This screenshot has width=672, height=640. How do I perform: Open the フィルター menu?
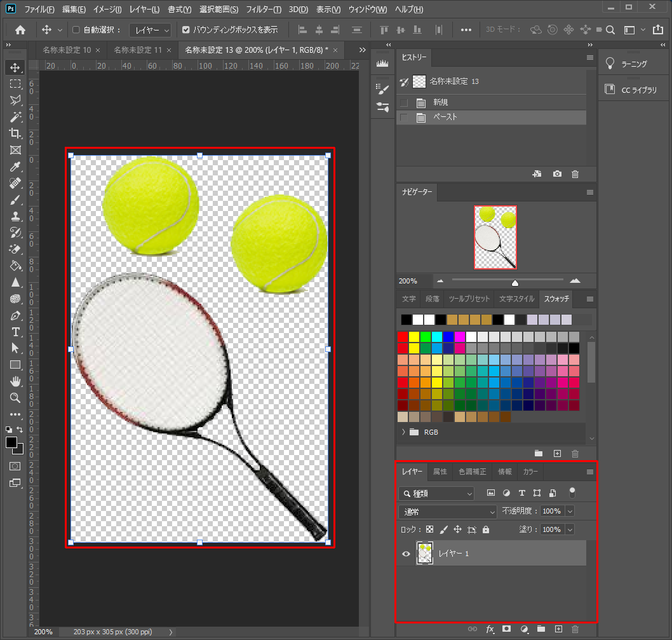[264, 9]
